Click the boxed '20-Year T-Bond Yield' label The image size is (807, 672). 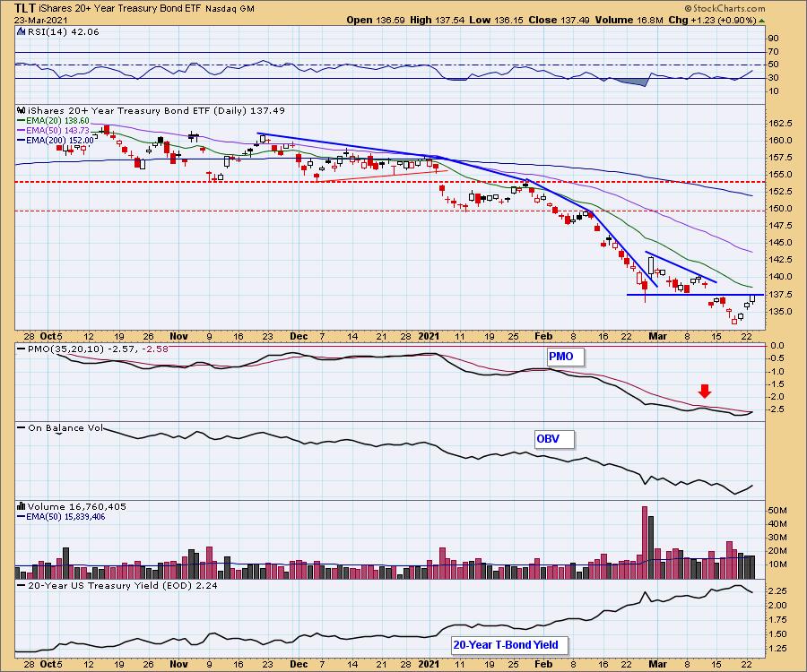509,645
